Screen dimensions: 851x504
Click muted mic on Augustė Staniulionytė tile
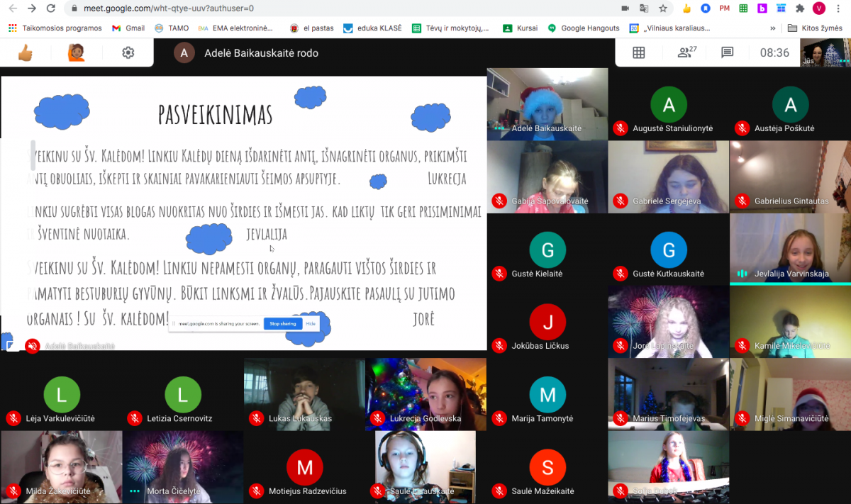620,128
